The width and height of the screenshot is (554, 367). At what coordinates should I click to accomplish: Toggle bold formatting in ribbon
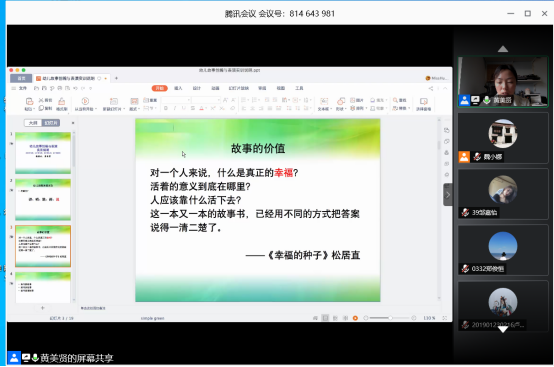click(166, 108)
